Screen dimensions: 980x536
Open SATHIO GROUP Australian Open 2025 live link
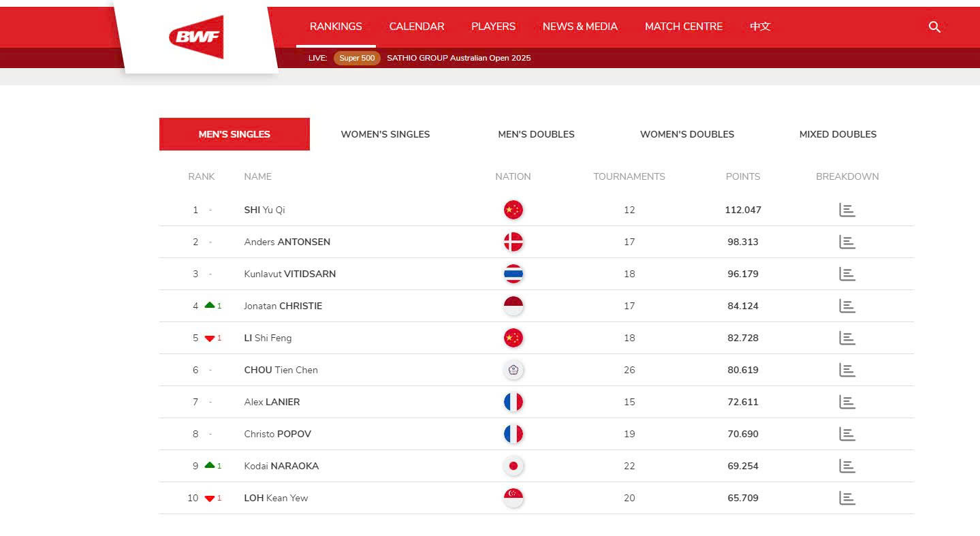click(458, 58)
